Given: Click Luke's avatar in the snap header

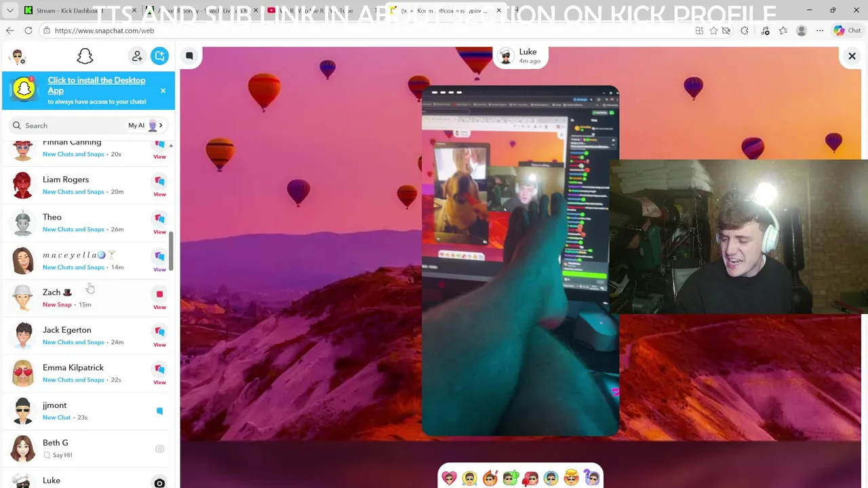Looking at the screenshot, I should pyautogui.click(x=505, y=57).
